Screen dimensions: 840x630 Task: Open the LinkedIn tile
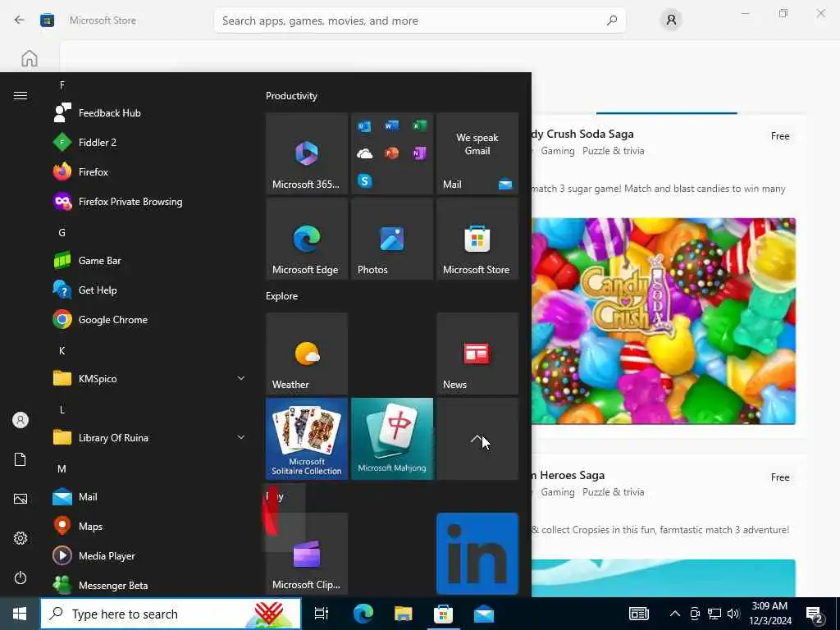point(477,554)
